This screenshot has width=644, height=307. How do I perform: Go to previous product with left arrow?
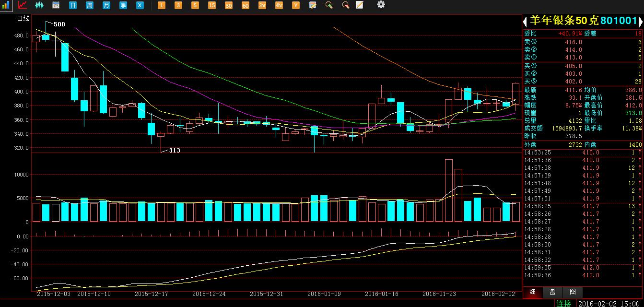[525, 21]
